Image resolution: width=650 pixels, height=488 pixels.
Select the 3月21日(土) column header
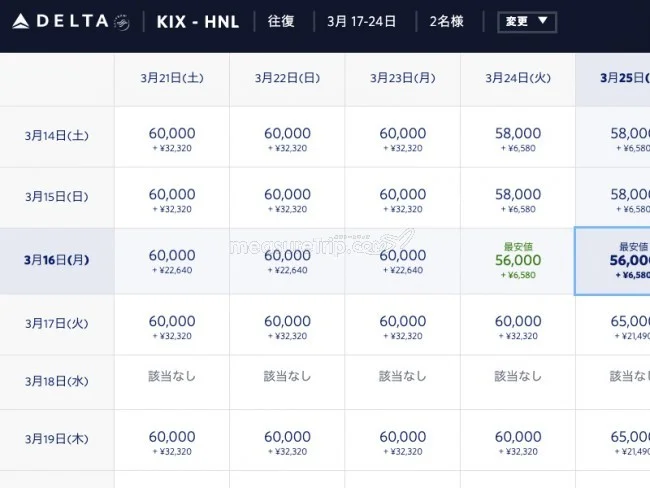(x=172, y=78)
